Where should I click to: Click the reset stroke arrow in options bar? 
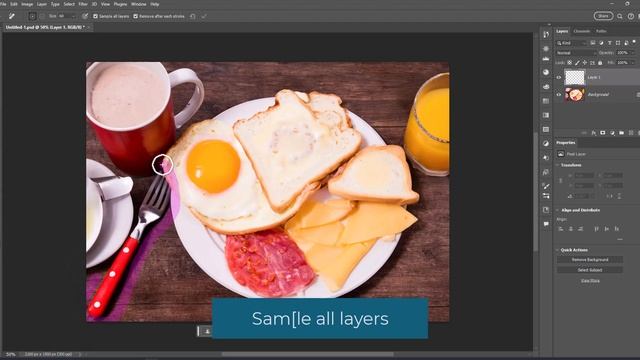[193, 16]
